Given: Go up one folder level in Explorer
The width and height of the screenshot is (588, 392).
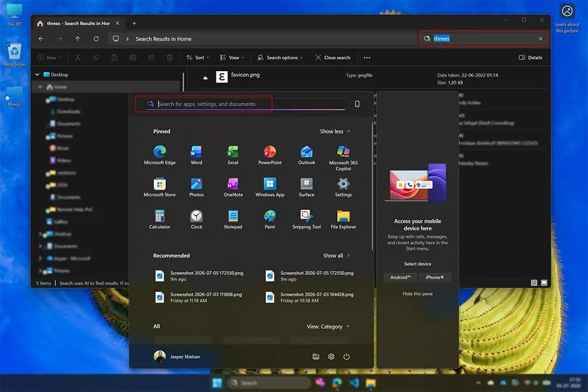Looking at the screenshot, I should point(78,38).
